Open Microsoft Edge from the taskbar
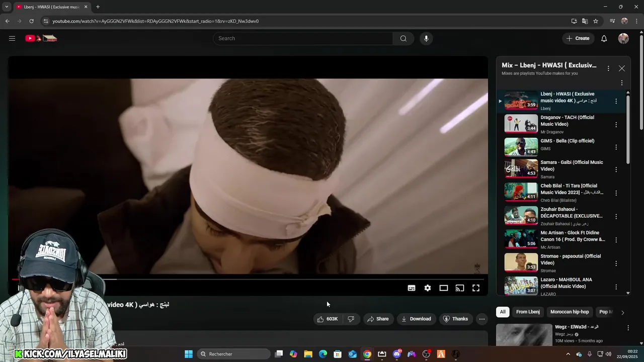Viewport: 644px width, 362px height. click(x=323, y=354)
